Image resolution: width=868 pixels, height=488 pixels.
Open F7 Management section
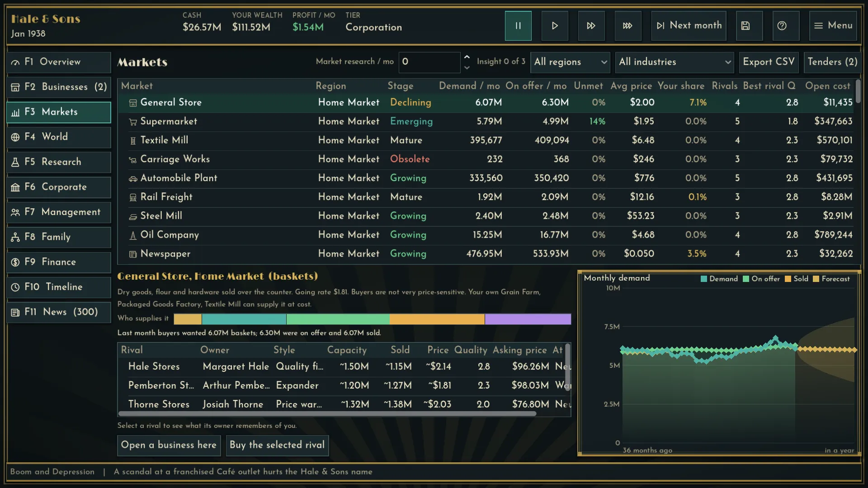click(59, 212)
